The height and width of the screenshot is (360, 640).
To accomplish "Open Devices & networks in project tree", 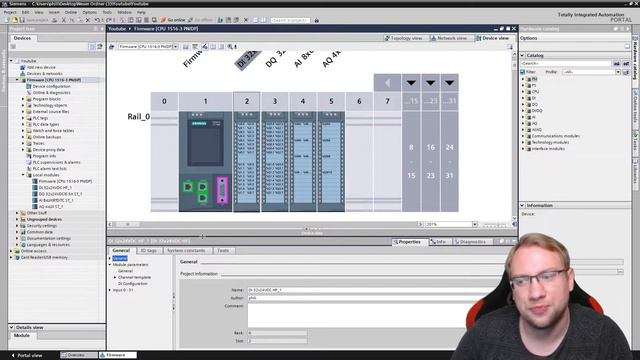I will point(44,73).
